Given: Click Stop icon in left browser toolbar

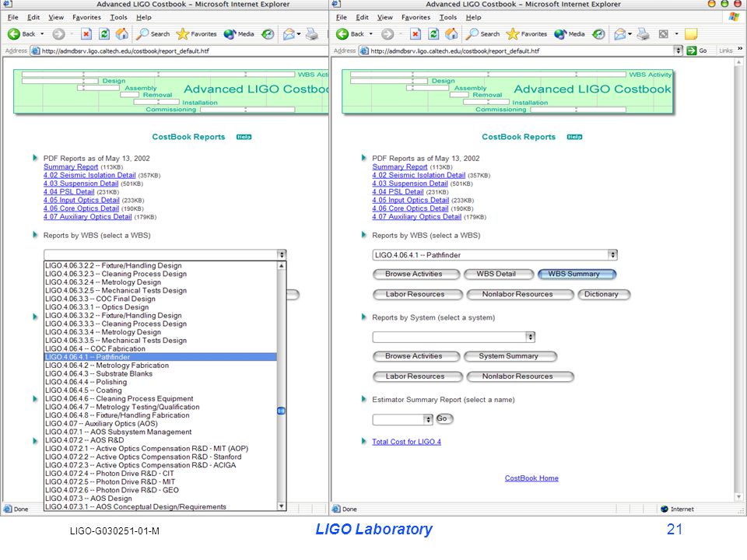Looking at the screenshot, I should [86, 33].
